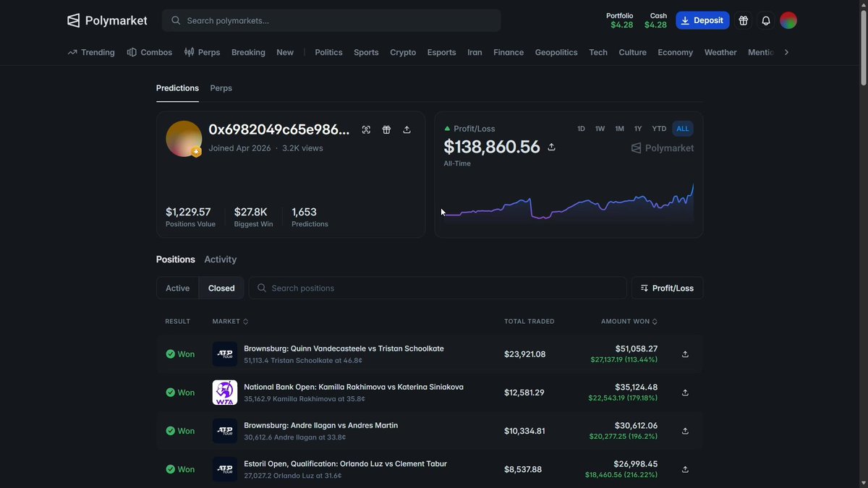
Task: Select the 1M chart range
Action: [x=619, y=129]
